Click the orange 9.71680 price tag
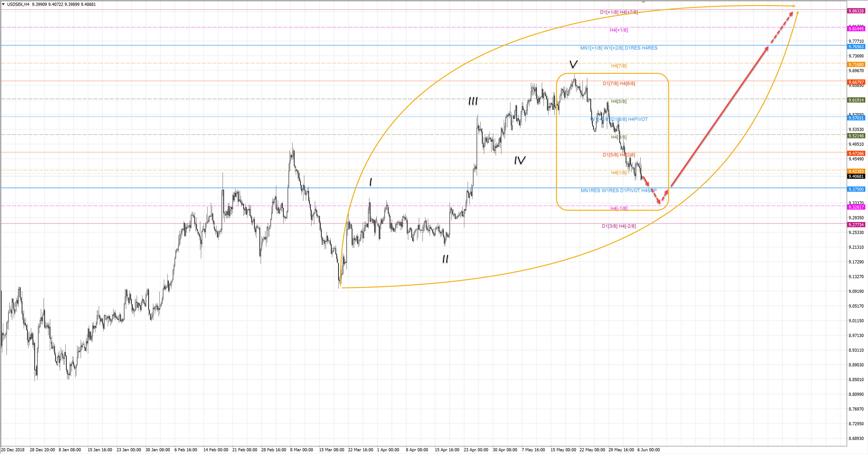 856,65
